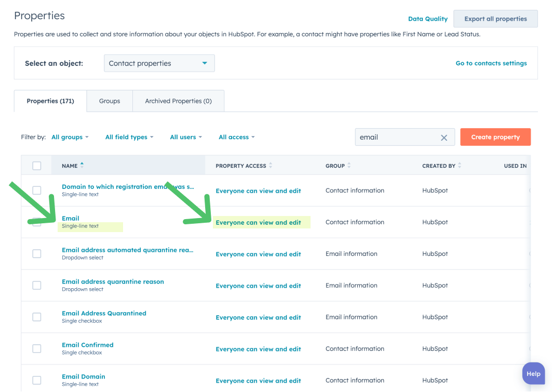Click the Properties page heading
This screenshot has height=392, width=552.
(x=39, y=16)
